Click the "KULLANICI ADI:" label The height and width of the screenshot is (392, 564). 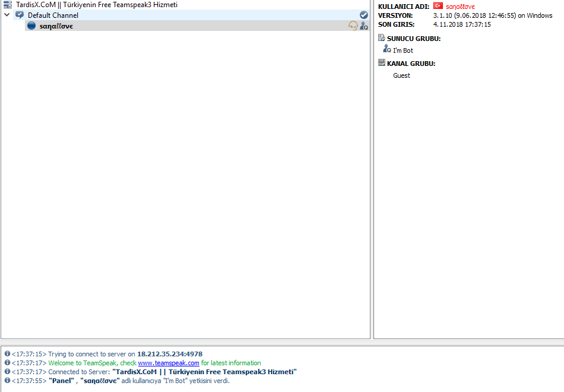click(404, 7)
